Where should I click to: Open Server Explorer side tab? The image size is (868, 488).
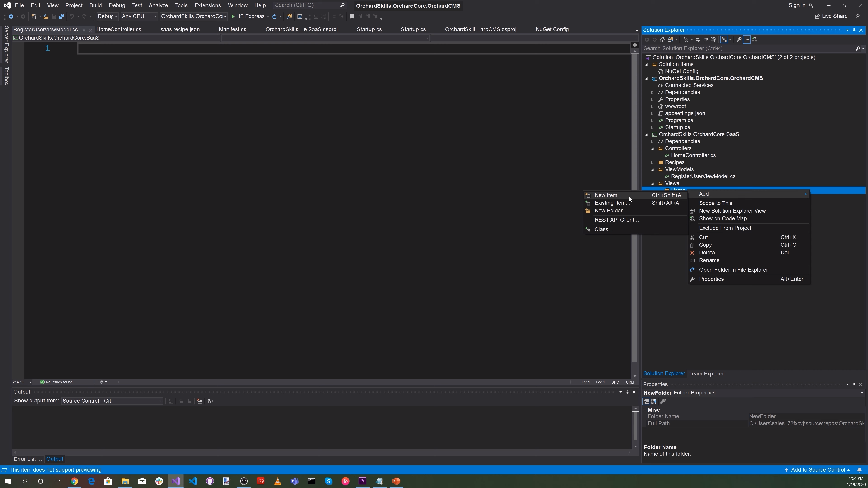[6, 44]
